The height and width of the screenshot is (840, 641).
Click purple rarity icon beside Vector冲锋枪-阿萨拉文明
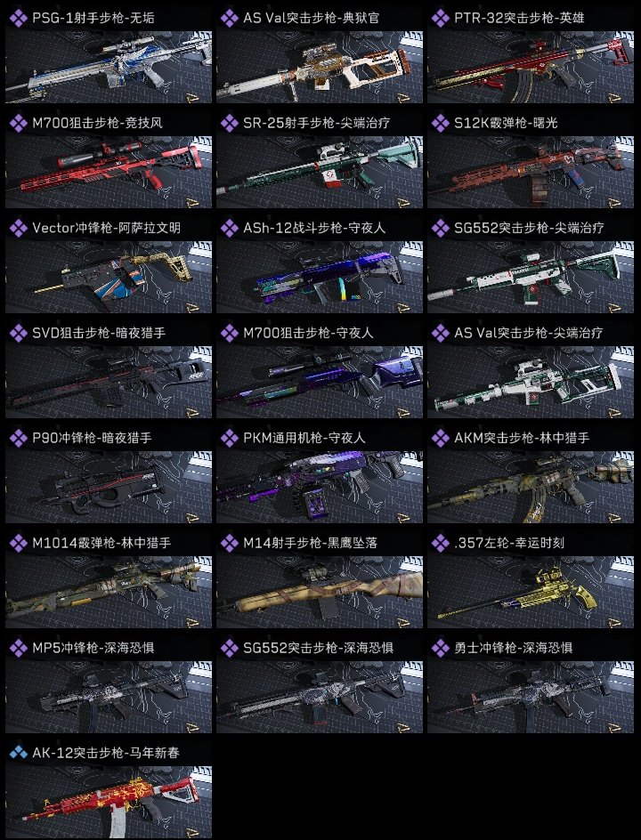tap(18, 228)
